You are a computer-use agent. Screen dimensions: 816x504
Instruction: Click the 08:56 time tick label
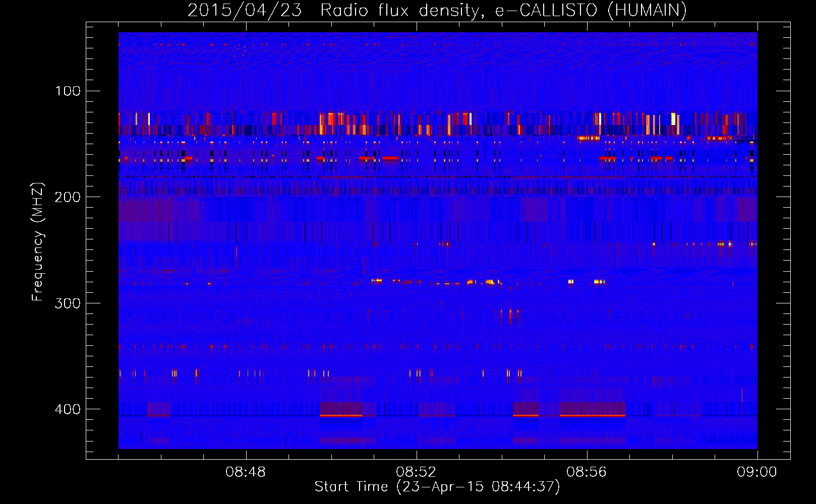point(587,472)
